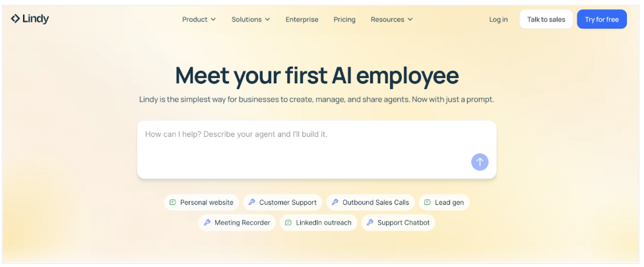This screenshot has height=267, width=644.
Task: Click the wrench icon on Outbound Sales Calls
Action: [x=335, y=203]
